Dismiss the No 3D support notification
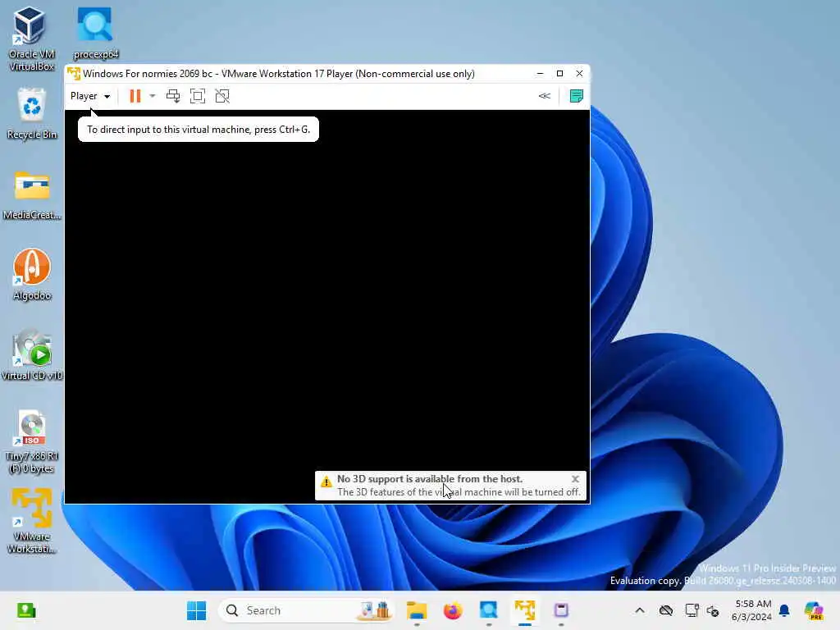The image size is (840, 630). click(x=575, y=479)
